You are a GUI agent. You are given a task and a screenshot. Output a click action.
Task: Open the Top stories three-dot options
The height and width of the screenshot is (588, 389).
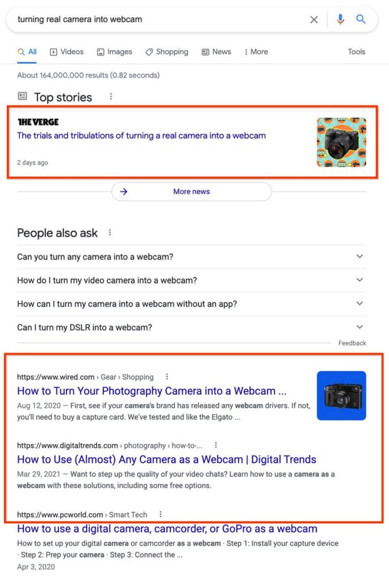111,96
